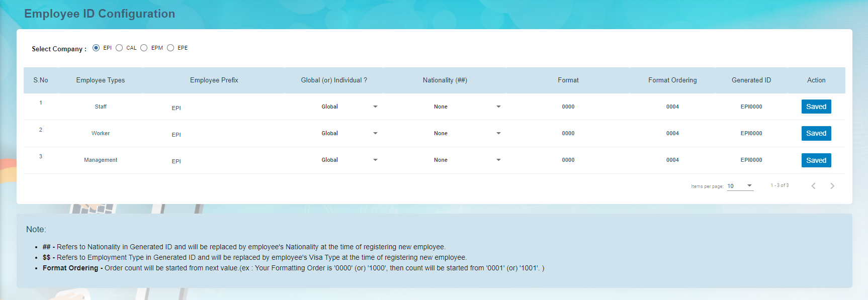Click the Employee Types column header

pos(101,80)
